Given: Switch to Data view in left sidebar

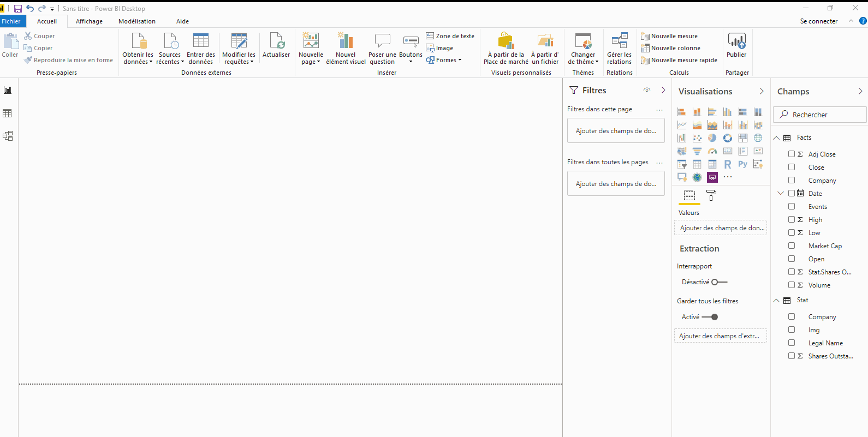Looking at the screenshot, I should pyautogui.click(x=8, y=113).
